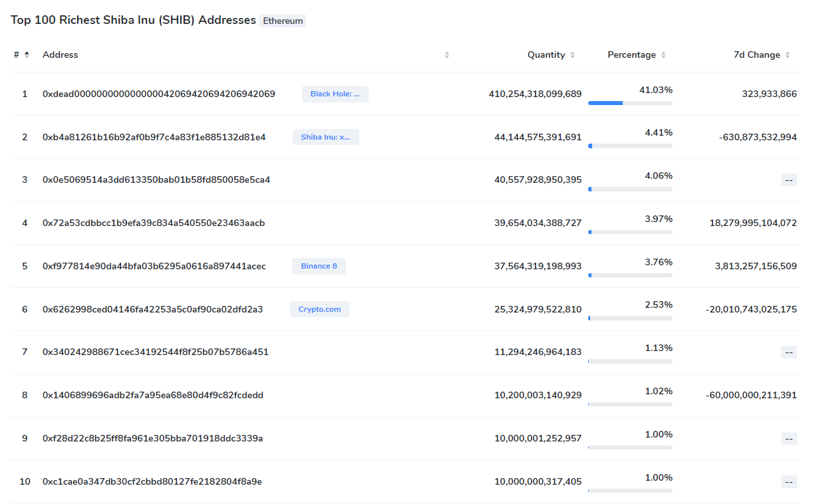Open address 0xb4a81261b16b...d81e4
The image size is (823, 504).
[154, 137]
